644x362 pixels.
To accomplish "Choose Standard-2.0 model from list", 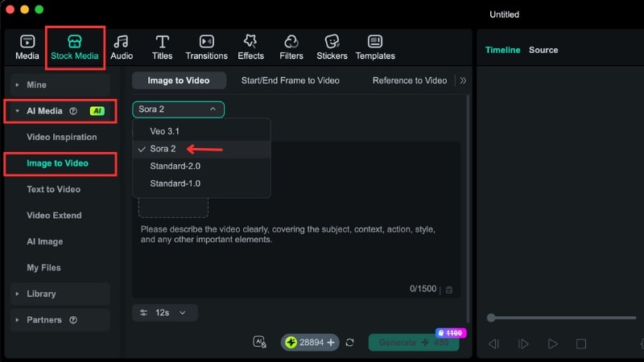I will pyautogui.click(x=175, y=166).
